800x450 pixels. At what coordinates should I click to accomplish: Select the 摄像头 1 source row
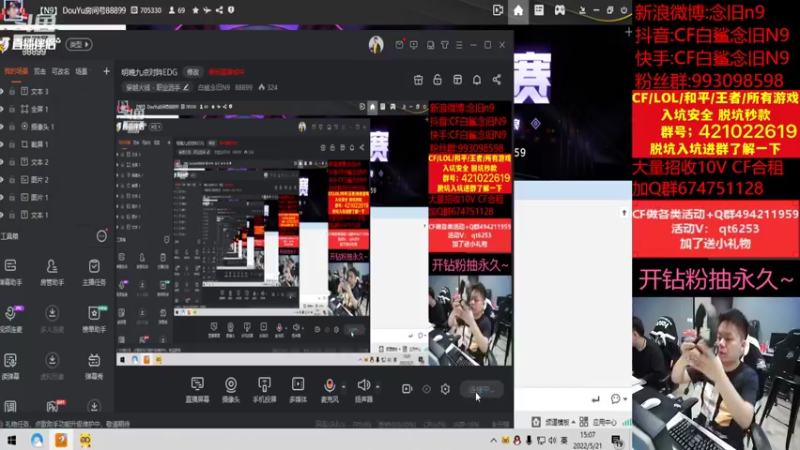click(x=56, y=127)
